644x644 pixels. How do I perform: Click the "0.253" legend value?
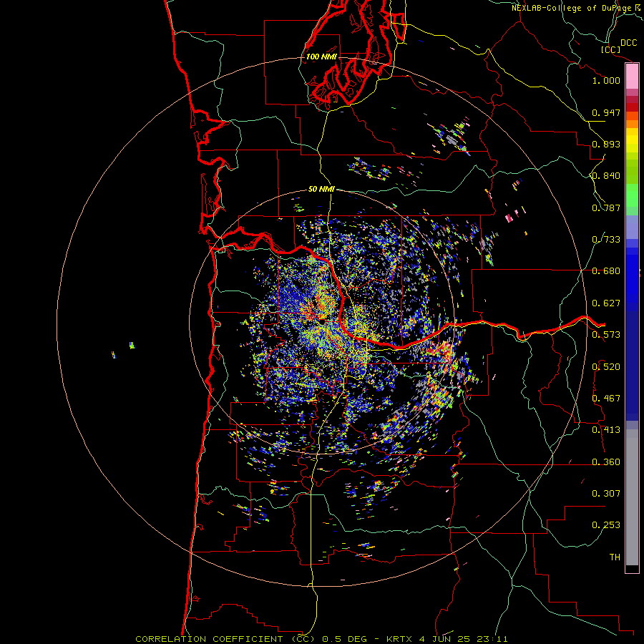pos(606,525)
